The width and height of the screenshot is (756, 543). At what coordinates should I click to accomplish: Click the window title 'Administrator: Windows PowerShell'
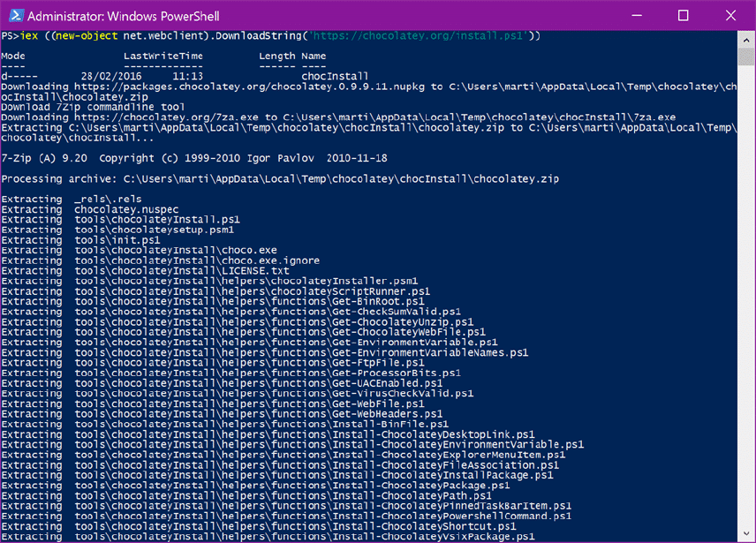124,17
